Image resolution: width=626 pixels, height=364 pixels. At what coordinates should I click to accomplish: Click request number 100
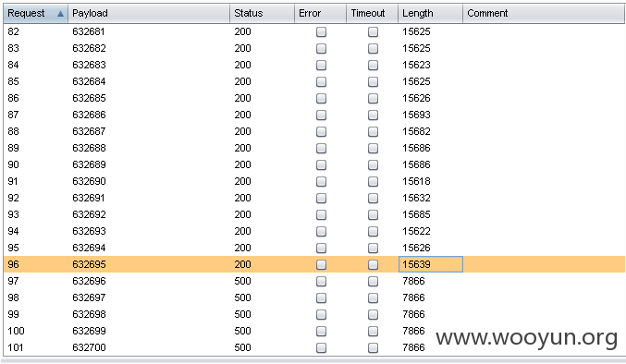16,331
